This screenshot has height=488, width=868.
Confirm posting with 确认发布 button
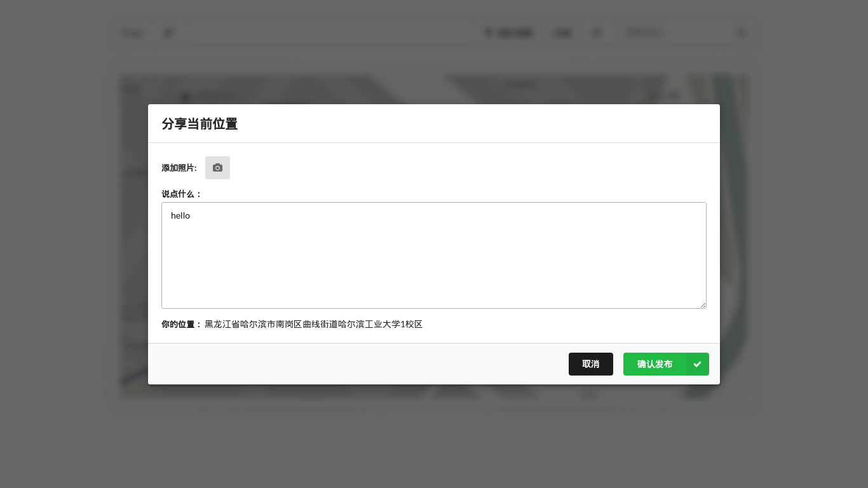click(x=666, y=364)
